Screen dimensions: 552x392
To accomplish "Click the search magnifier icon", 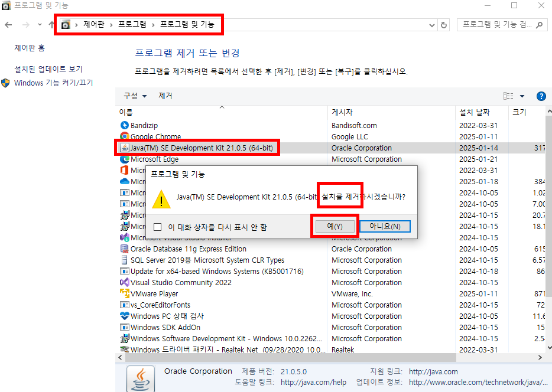I will [x=540, y=25].
